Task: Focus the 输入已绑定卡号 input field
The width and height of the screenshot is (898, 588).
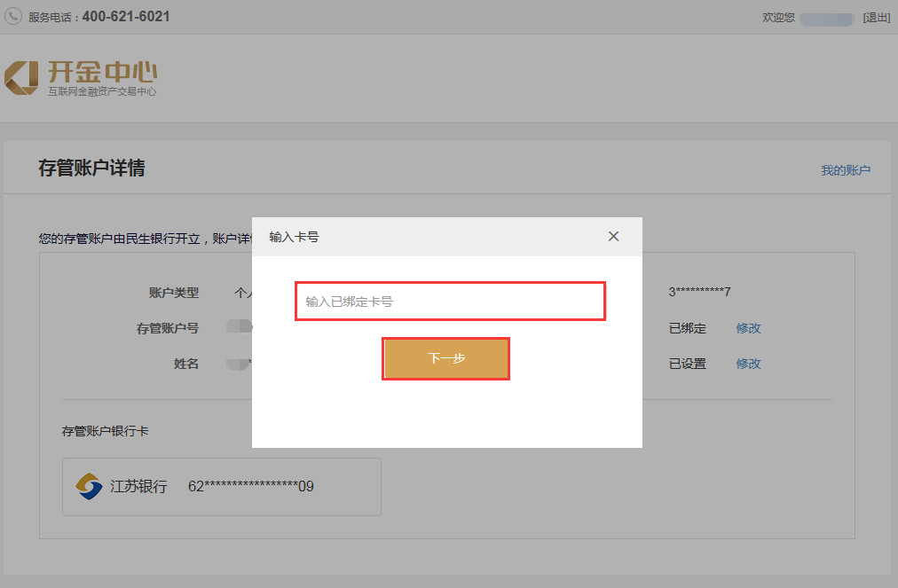Action: pyautogui.click(x=450, y=302)
